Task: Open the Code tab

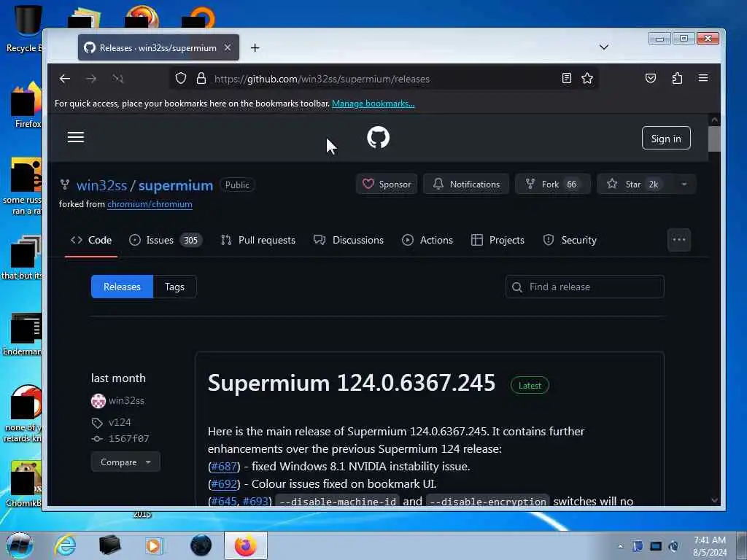Action: tap(91, 240)
